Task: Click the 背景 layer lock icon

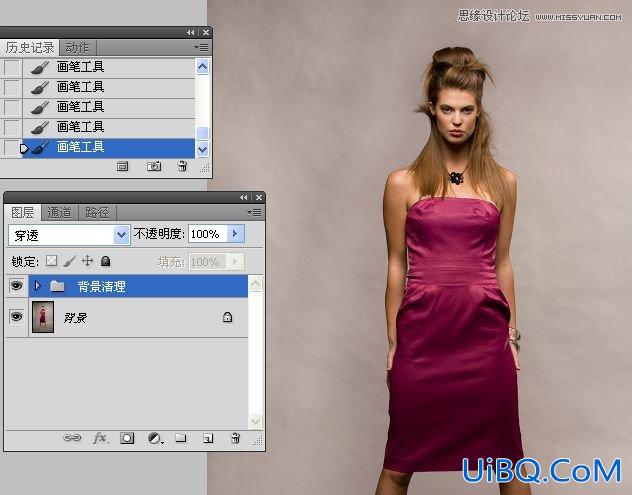Action: click(227, 317)
